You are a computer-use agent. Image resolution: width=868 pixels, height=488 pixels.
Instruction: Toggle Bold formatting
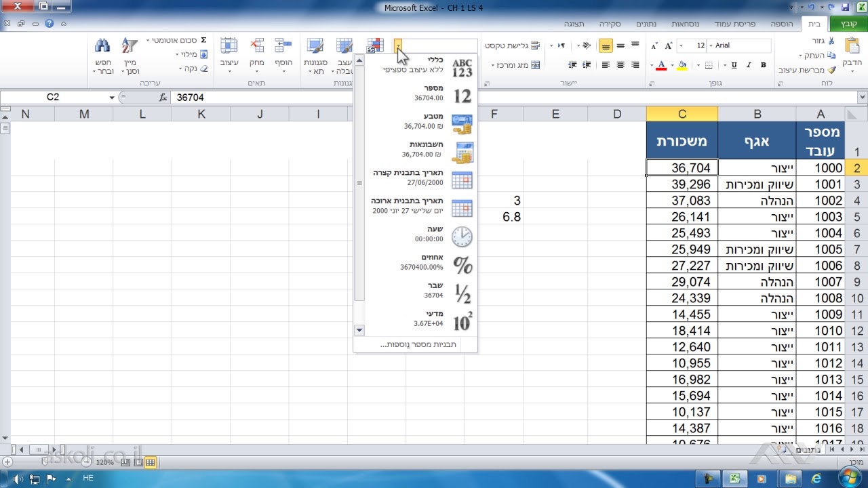pyautogui.click(x=764, y=65)
